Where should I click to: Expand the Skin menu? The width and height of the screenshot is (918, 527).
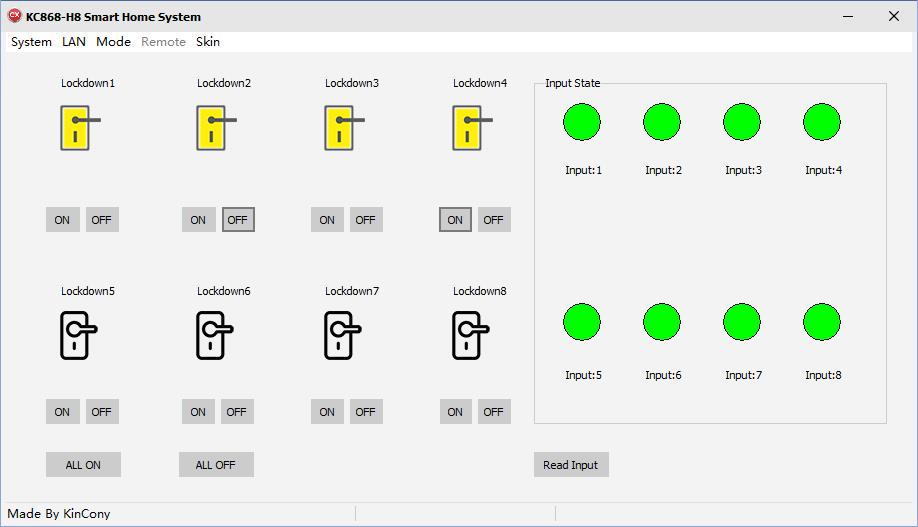pyautogui.click(x=208, y=42)
